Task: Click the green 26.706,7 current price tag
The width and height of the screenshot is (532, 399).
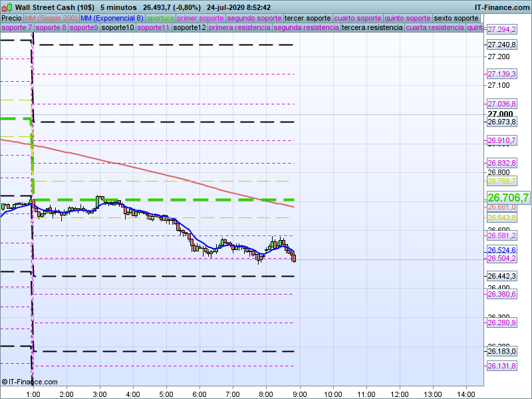Action: (x=508, y=198)
